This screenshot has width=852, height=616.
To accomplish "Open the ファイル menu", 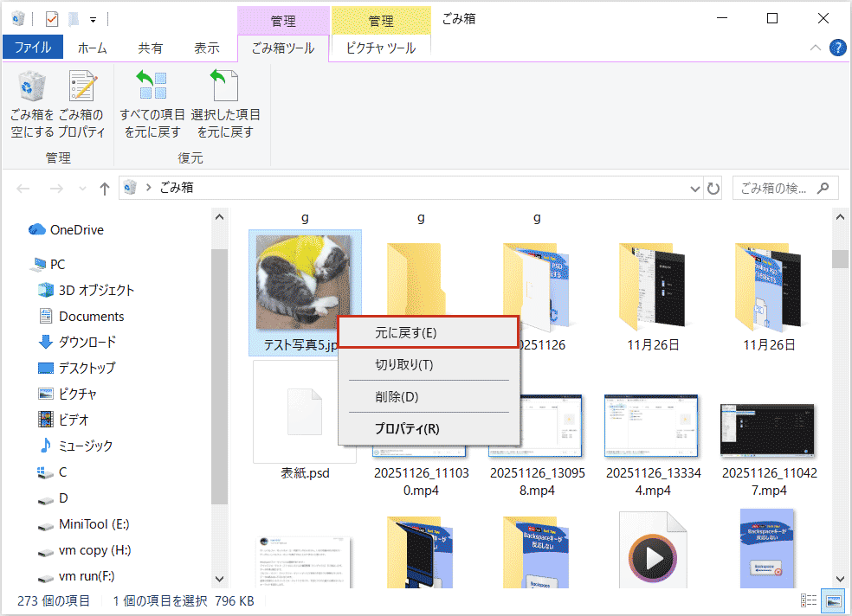I will [x=33, y=48].
